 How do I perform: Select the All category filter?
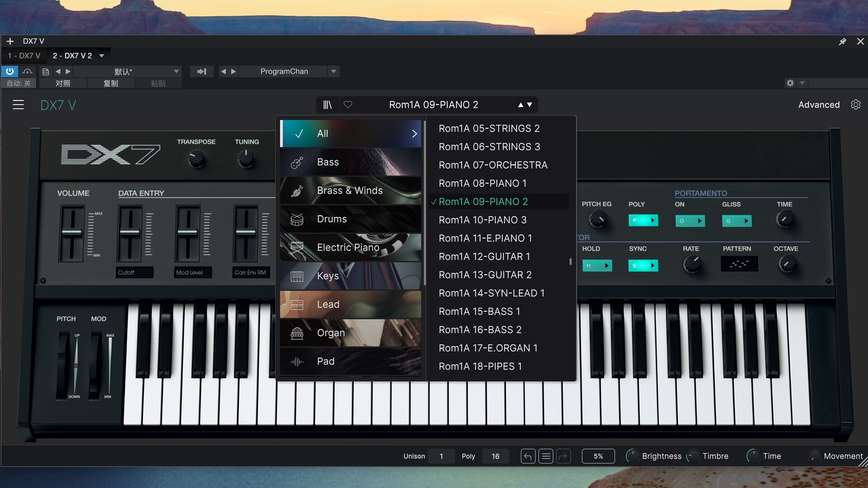pyautogui.click(x=350, y=134)
